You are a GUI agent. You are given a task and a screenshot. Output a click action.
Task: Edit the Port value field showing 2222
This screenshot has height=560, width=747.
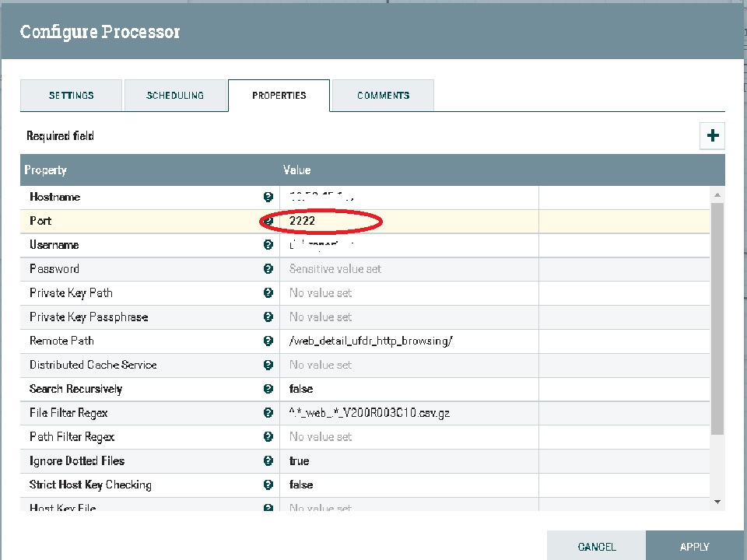click(335, 221)
